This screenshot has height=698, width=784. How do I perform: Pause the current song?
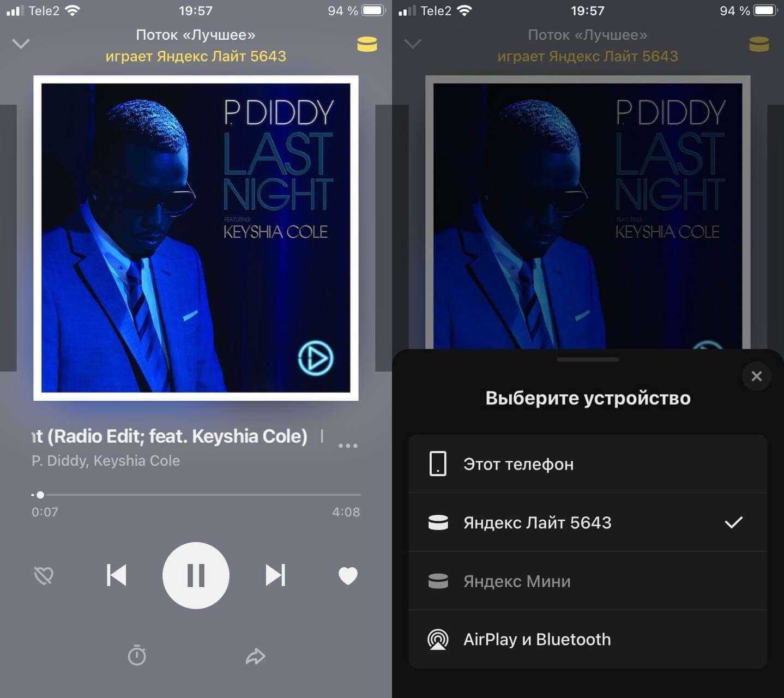point(196,575)
